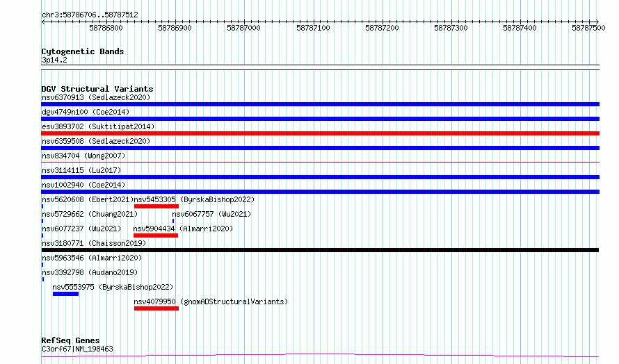The height and width of the screenshot is (364, 619).
Task: Open nsv3392798 (Audano2019) variant
Action: (x=90, y=272)
